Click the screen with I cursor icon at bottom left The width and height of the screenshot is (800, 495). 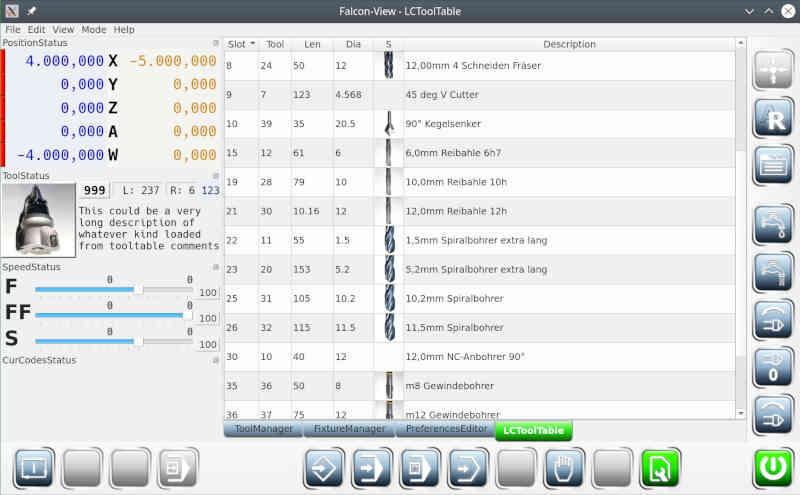34,467
